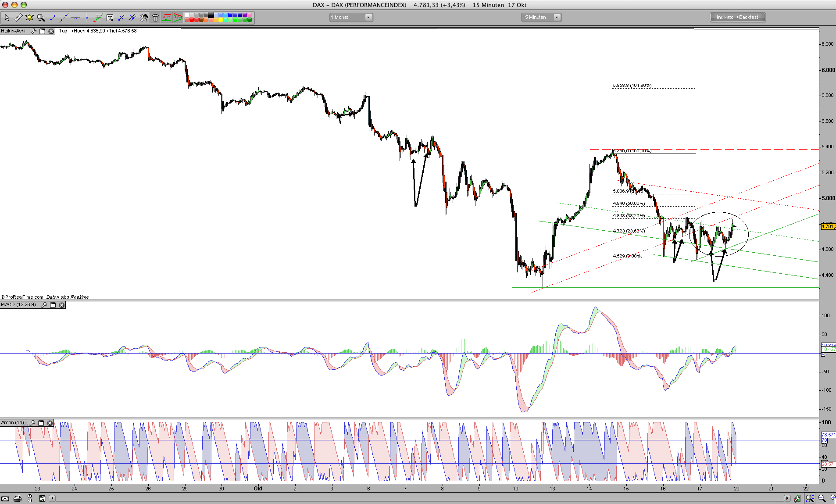Open Heikin-Ashi panel wrench settings

pyautogui.click(x=34, y=31)
